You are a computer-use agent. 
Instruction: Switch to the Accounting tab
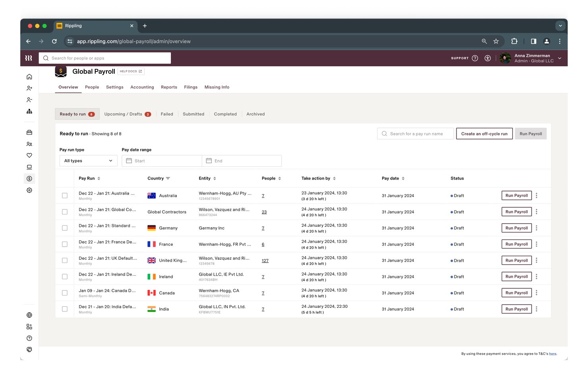point(142,87)
